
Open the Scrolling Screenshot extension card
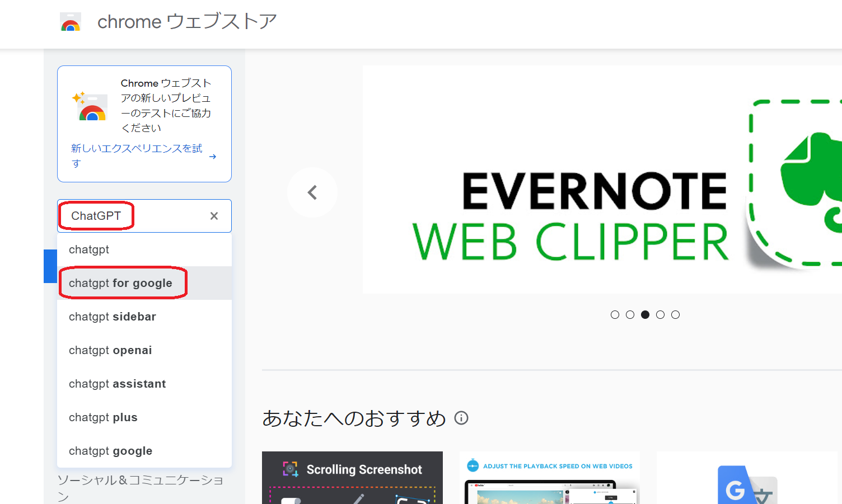(352, 478)
